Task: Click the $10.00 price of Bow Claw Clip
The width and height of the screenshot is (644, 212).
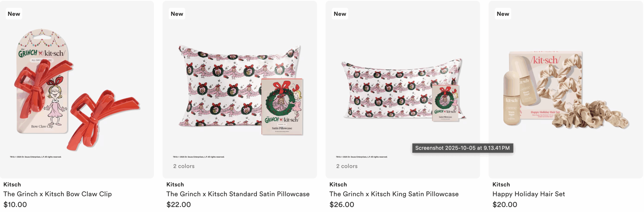Action: [15, 204]
